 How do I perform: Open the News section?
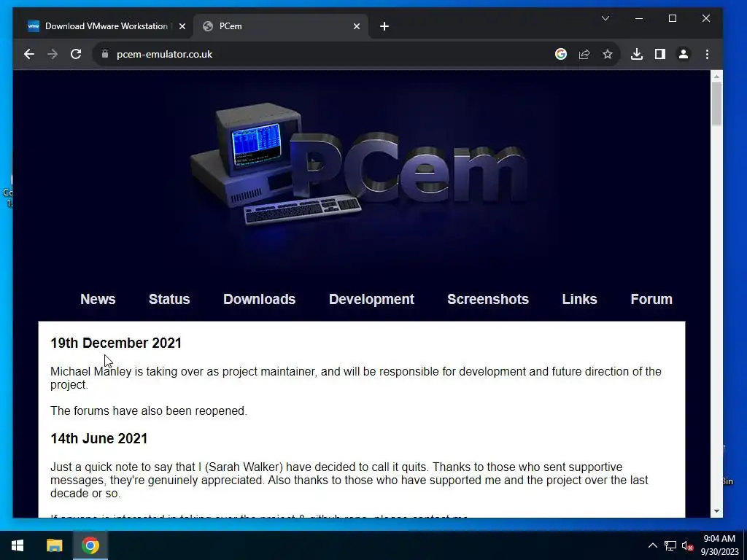tap(98, 299)
